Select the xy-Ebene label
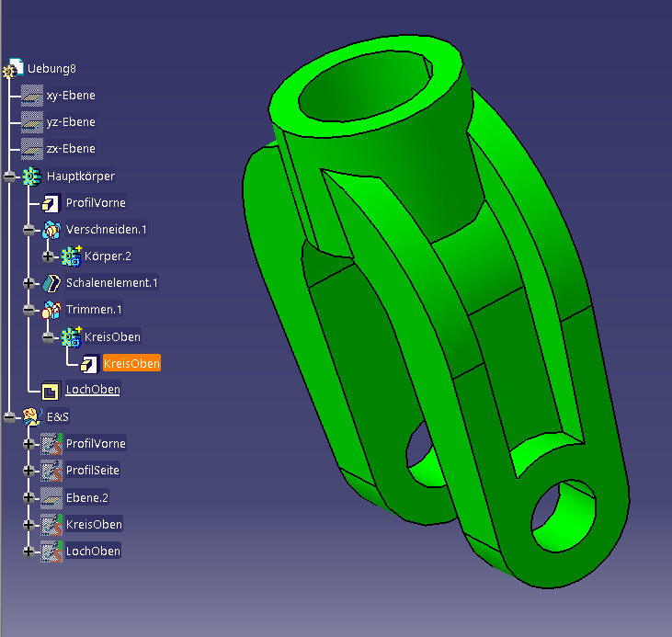The width and height of the screenshot is (672, 637). click(x=71, y=96)
